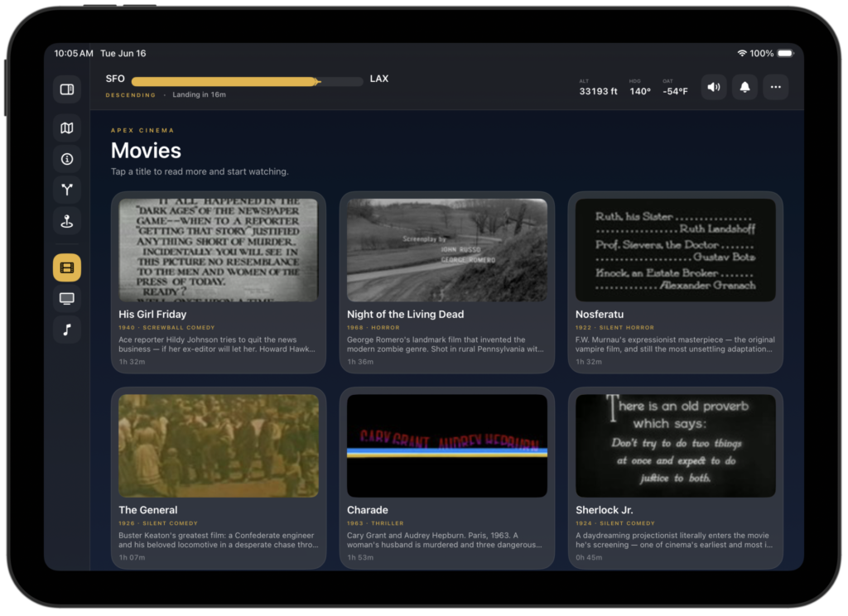Click the 1h 07m runtime text
Viewport: 848px width, 616px height.
(x=132, y=557)
